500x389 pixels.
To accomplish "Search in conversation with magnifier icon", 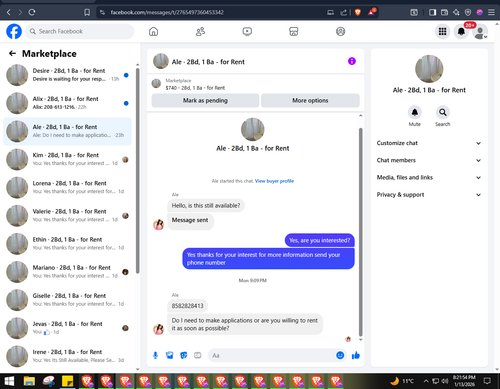I will [443, 112].
